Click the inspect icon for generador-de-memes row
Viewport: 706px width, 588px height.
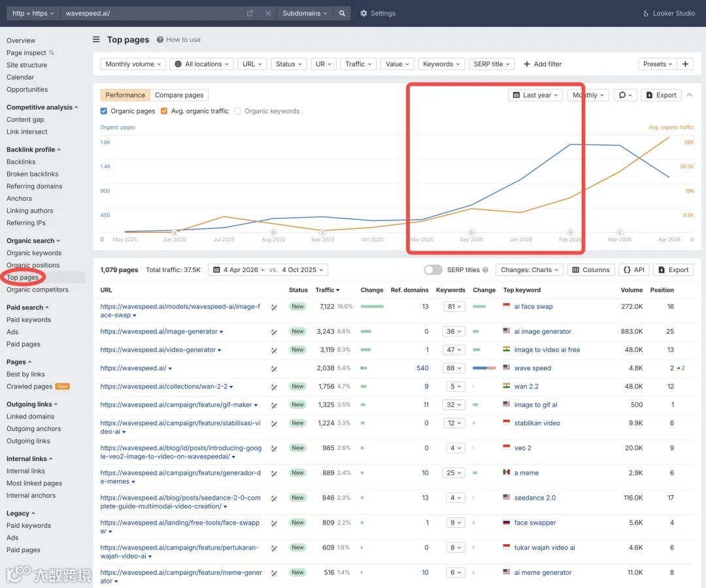tap(274, 474)
